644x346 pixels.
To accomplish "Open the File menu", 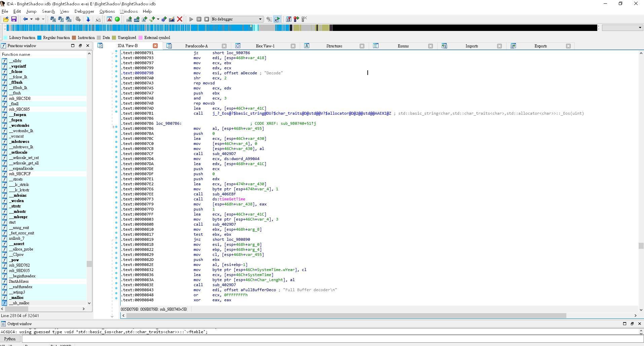I will coord(5,11).
